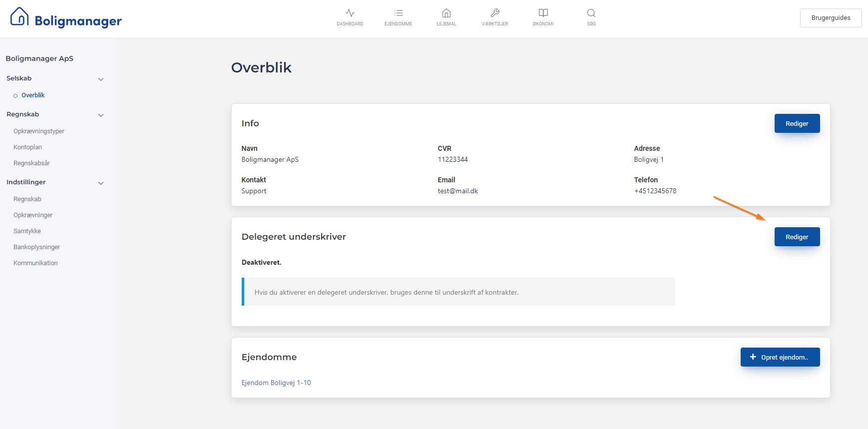The height and width of the screenshot is (429, 868).
Task: Open the Lejemål house icon
Action: click(x=446, y=13)
